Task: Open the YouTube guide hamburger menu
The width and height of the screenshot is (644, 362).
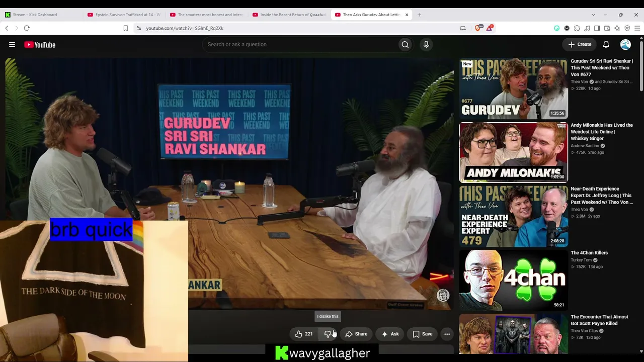Action: pyautogui.click(x=12, y=45)
